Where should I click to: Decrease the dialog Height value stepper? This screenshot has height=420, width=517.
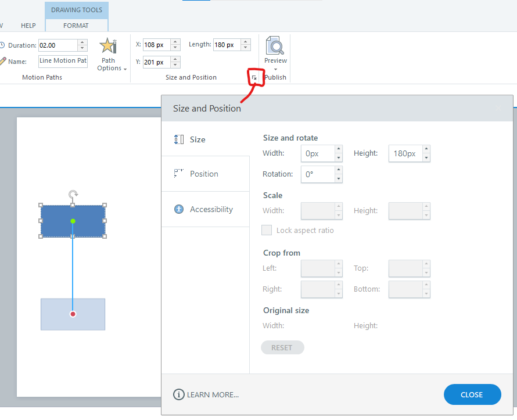tap(426, 157)
